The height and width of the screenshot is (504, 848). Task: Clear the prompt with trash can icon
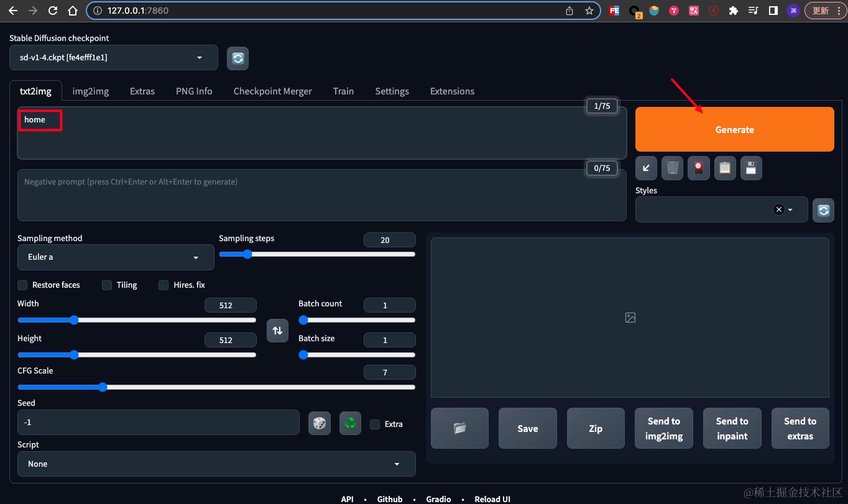click(672, 168)
